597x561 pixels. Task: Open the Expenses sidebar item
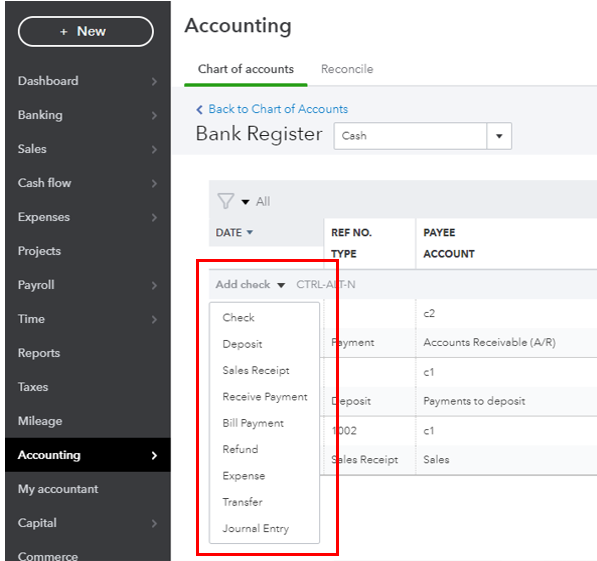pyautogui.click(x=44, y=217)
